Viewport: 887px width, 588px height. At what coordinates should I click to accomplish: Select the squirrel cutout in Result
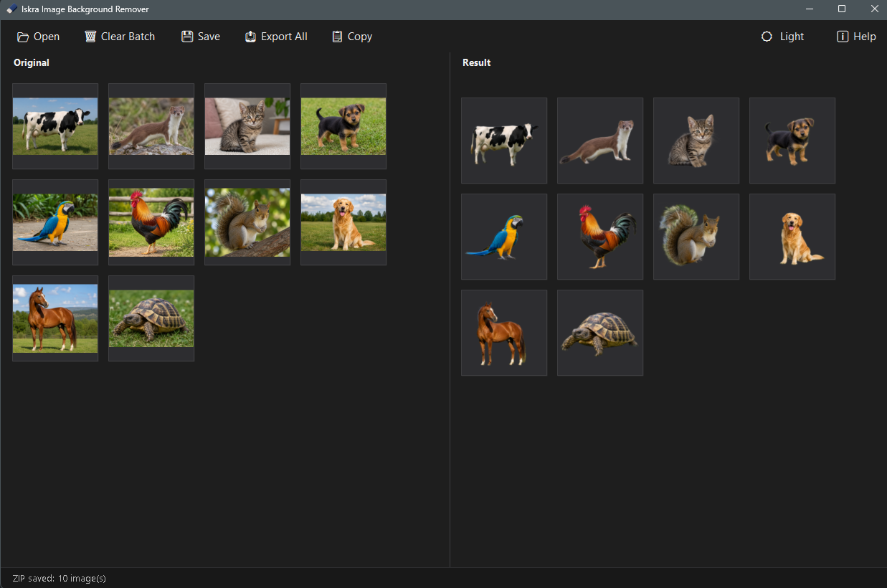click(x=696, y=237)
